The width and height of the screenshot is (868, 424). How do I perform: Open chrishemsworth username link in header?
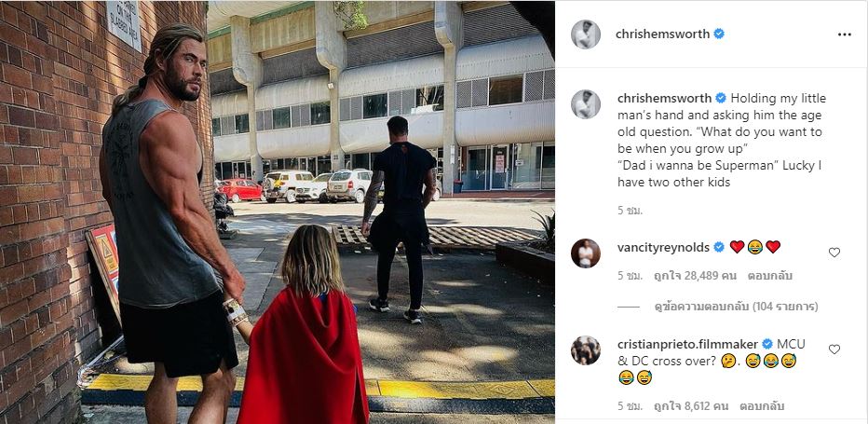[x=662, y=34]
